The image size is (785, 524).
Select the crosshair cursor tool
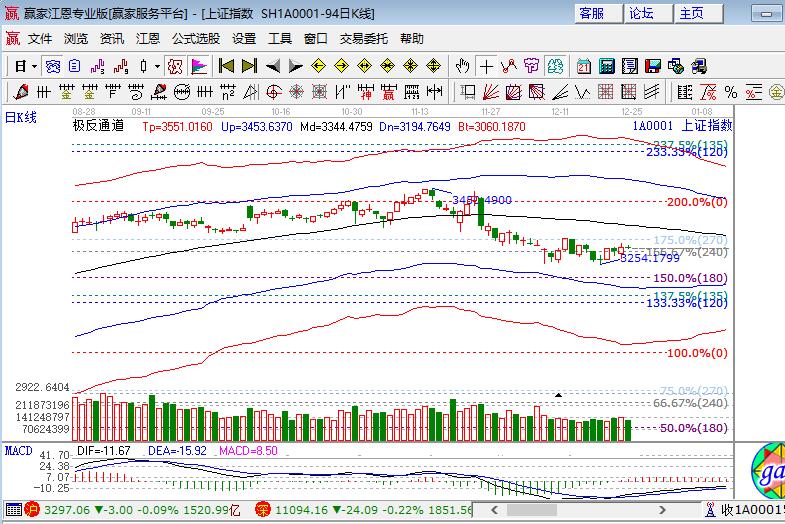point(486,66)
